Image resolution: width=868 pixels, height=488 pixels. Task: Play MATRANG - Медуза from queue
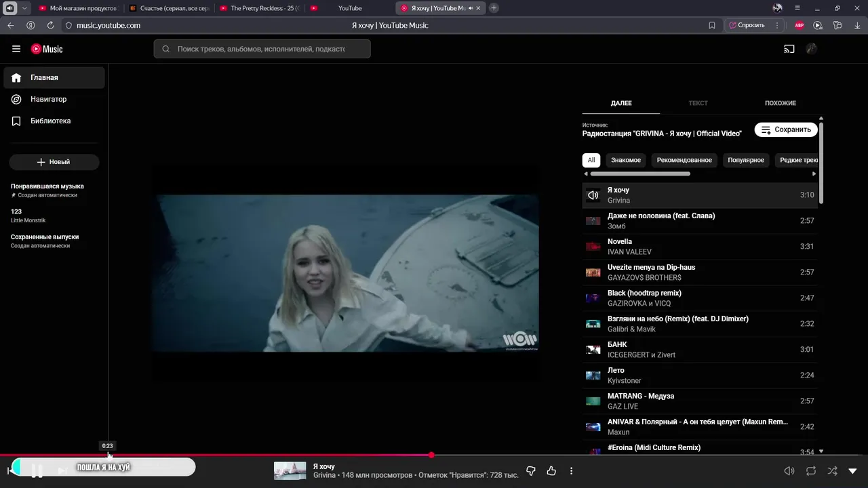700,401
